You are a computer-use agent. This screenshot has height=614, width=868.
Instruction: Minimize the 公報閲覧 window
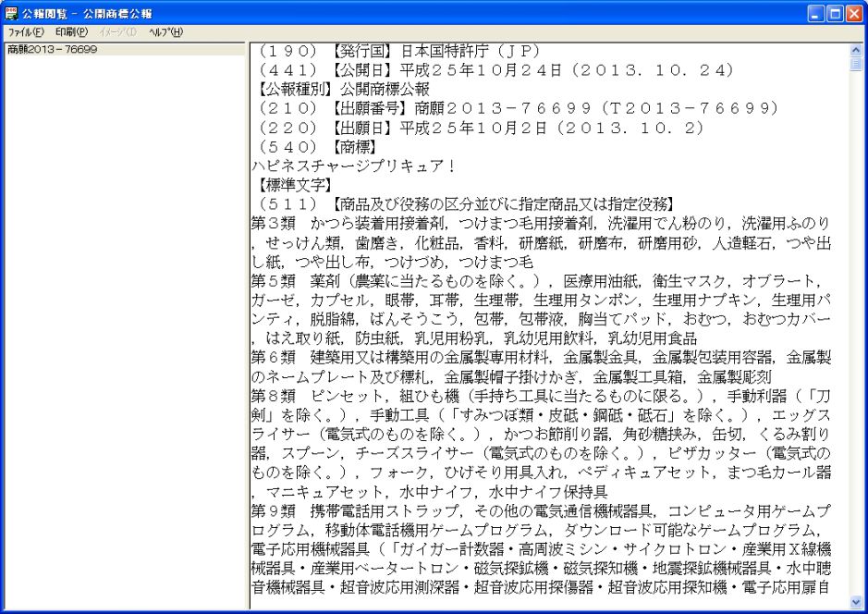pos(816,13)
